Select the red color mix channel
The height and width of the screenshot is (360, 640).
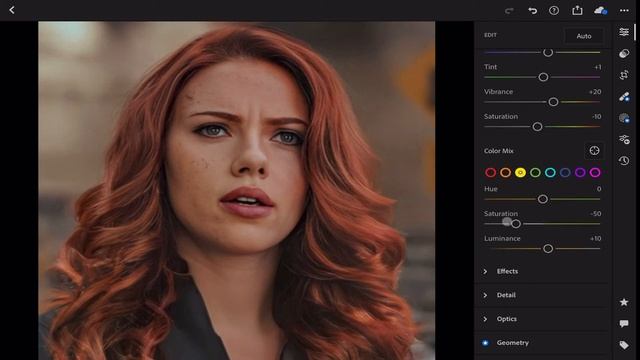point(491,173)
